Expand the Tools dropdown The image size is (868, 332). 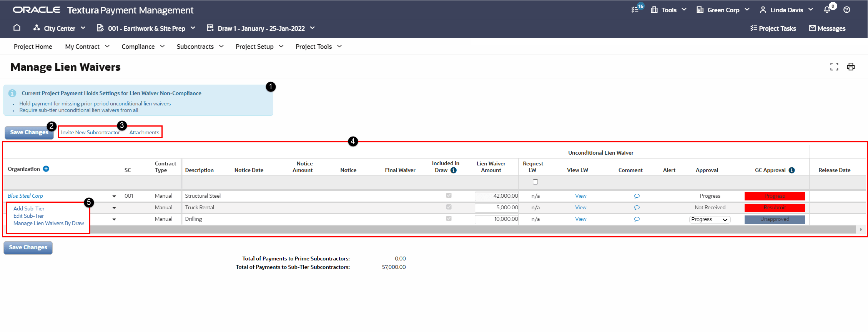point(668,10)
